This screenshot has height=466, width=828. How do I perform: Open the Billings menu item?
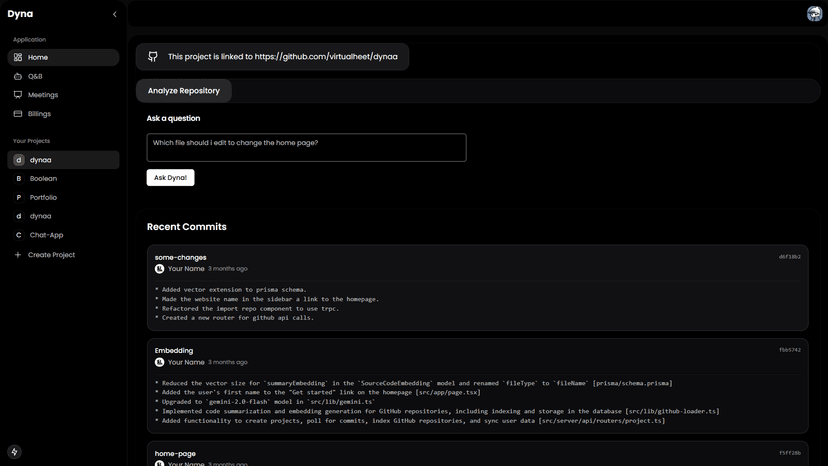[63, 114]
